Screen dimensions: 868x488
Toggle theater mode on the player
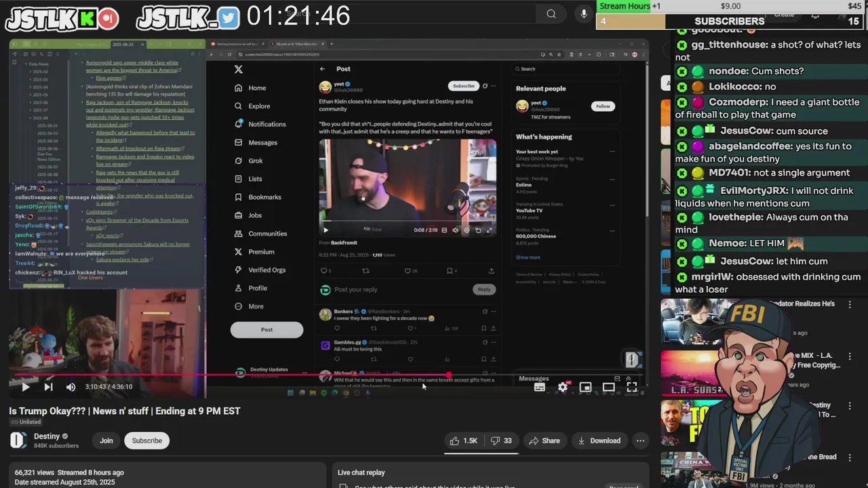pyautogui.click(x=608, y=387)
